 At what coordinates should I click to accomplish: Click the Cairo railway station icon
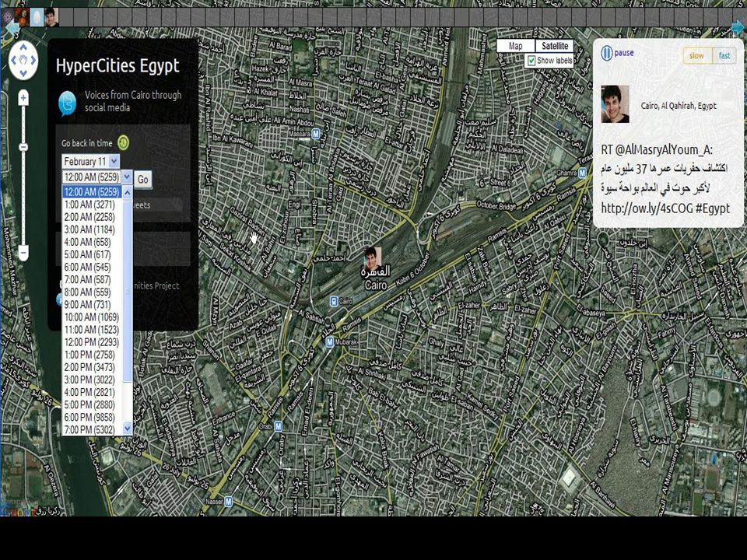pos(334,302)
